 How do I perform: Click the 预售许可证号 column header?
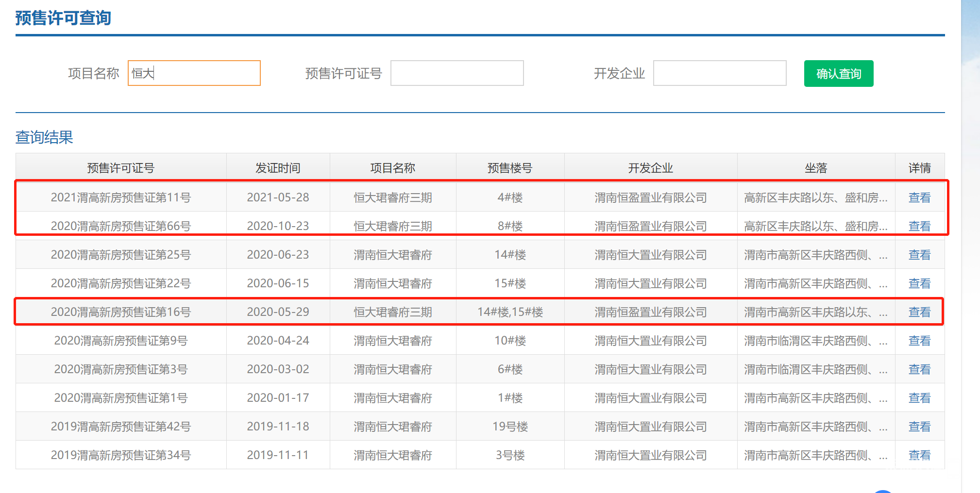[120, 168]
